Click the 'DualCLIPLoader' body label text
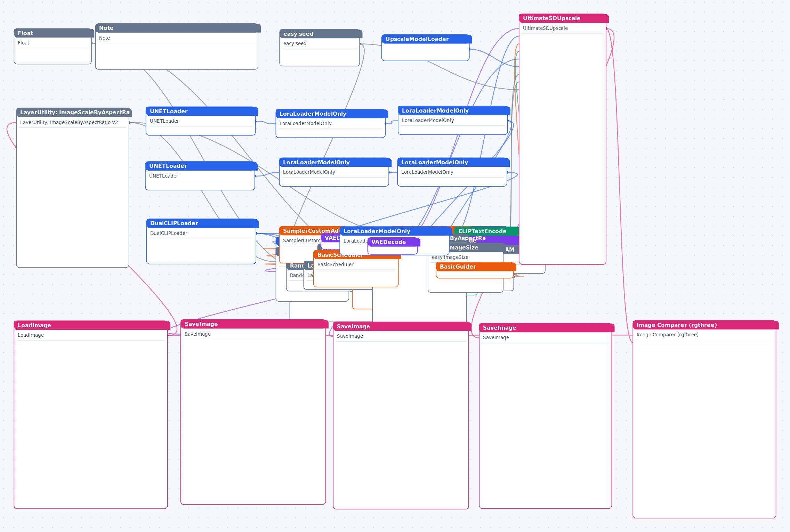790x532 pixels. pyautogui.click(x=169, y=233)
